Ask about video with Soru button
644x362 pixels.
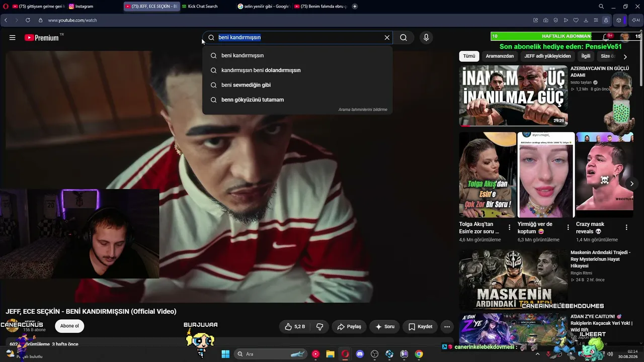pyautogui.click(x=385, y=327)
